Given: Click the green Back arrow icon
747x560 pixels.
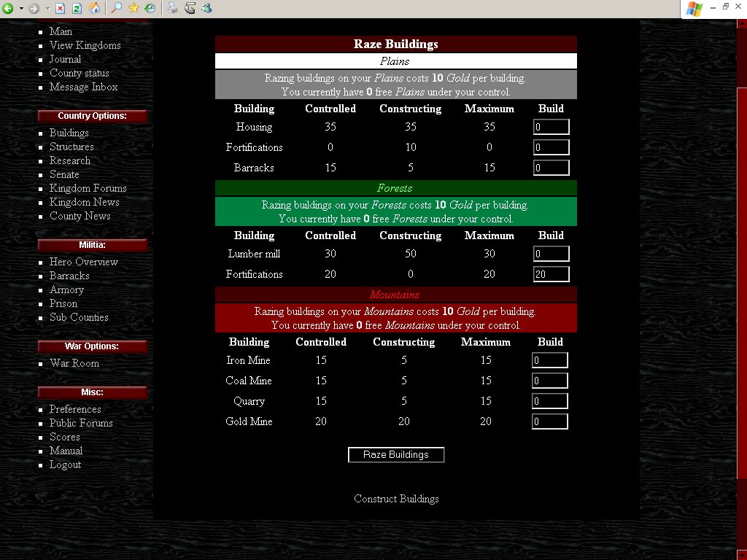Looking at the screenshot, I should [x=8, y=9].
